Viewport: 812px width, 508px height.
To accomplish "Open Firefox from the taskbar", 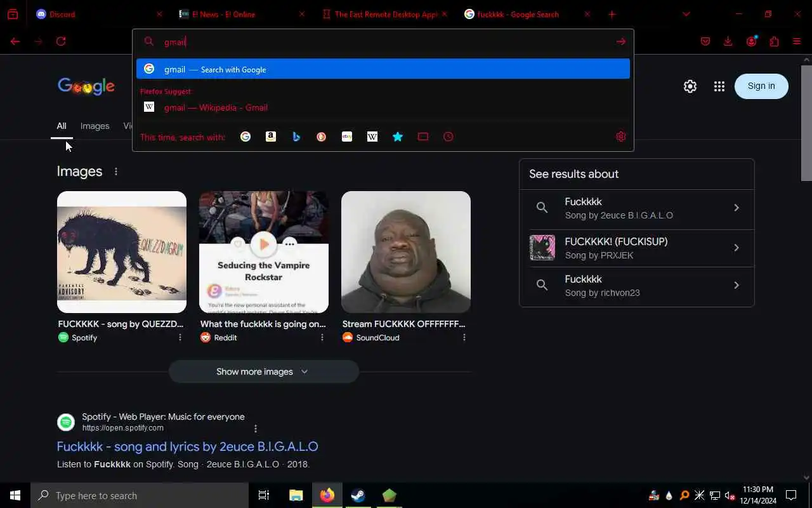I will (327, 495).
